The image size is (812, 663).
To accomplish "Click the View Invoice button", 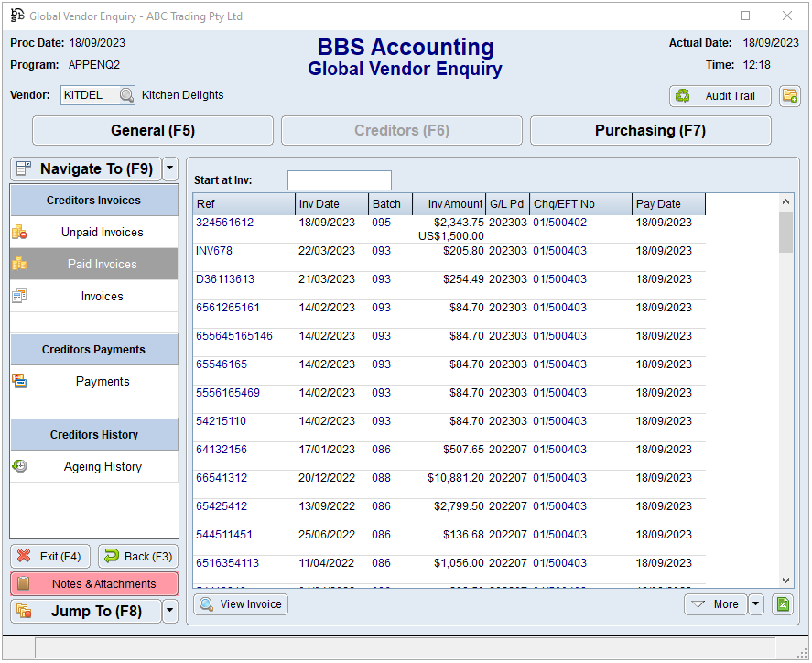I will pyautogui.click(x=241, y=604).
